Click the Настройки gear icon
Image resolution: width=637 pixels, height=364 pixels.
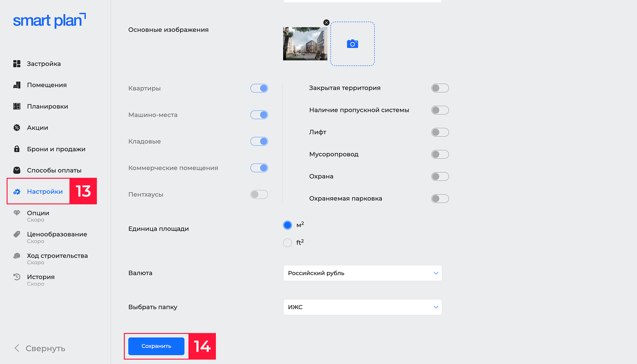[x=17, y=192]
